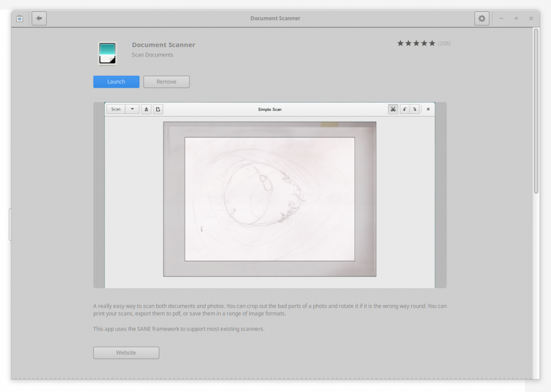
Task: Click the save download icon in screenshot
Action: pos(146,109)
